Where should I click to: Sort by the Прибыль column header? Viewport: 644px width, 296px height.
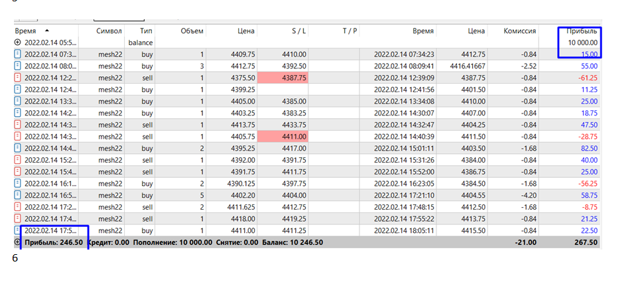[582, 31]
